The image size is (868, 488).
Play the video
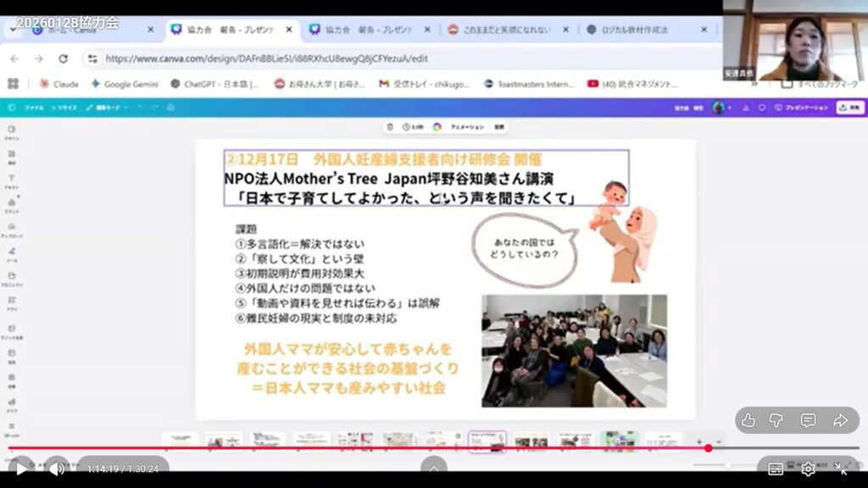pyautogui.click(x=20, y=468)
